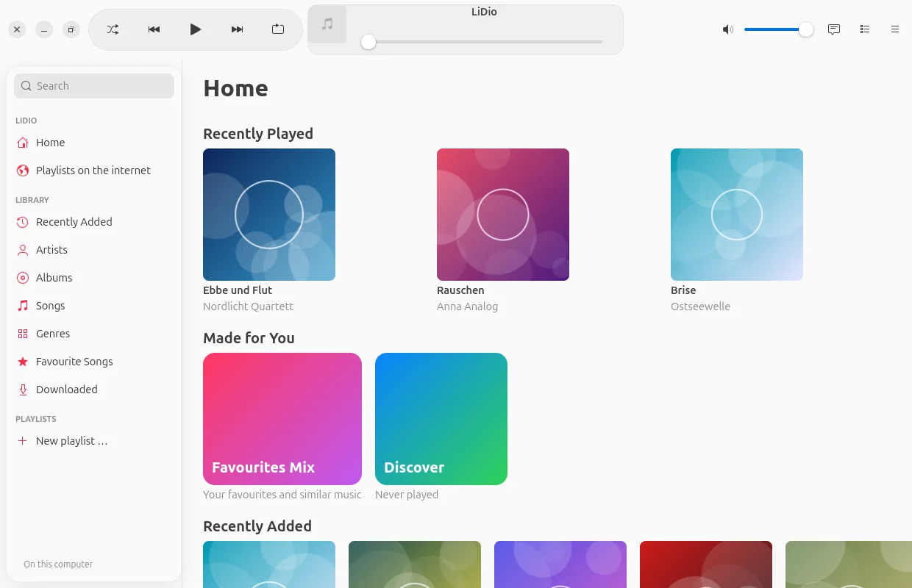Open Playlists on the internet
Image resolution: width=912 pixels, height=588 pixels.
94,171
